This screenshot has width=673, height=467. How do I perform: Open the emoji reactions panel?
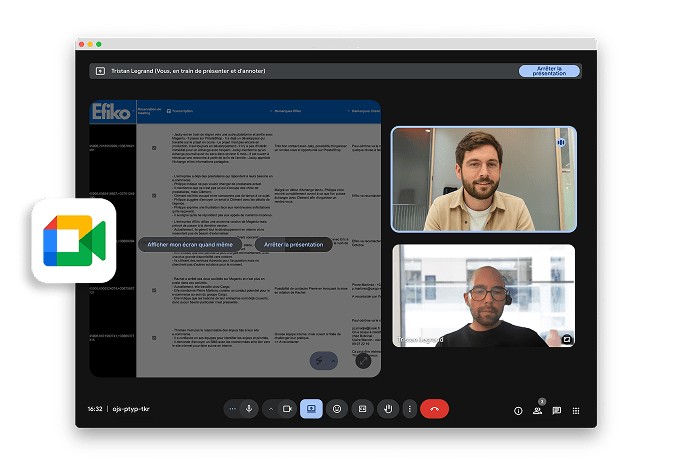click(x=337, y=409)
